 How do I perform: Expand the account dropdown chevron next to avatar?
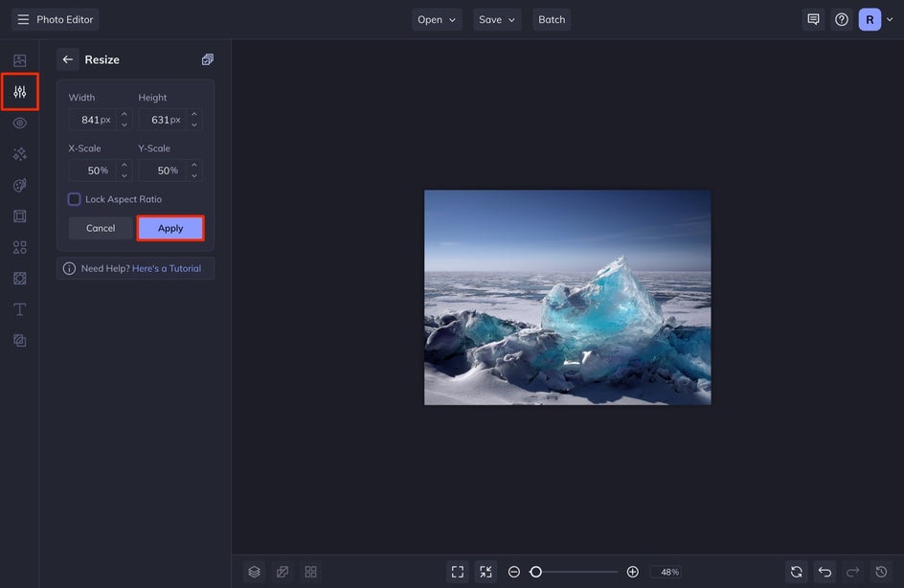[x=890, y=19]
